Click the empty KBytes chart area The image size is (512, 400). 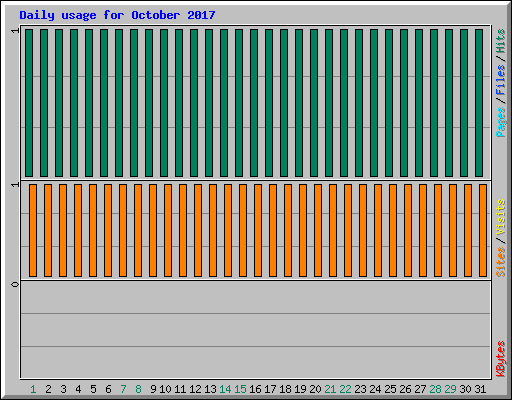coord(256,330)
